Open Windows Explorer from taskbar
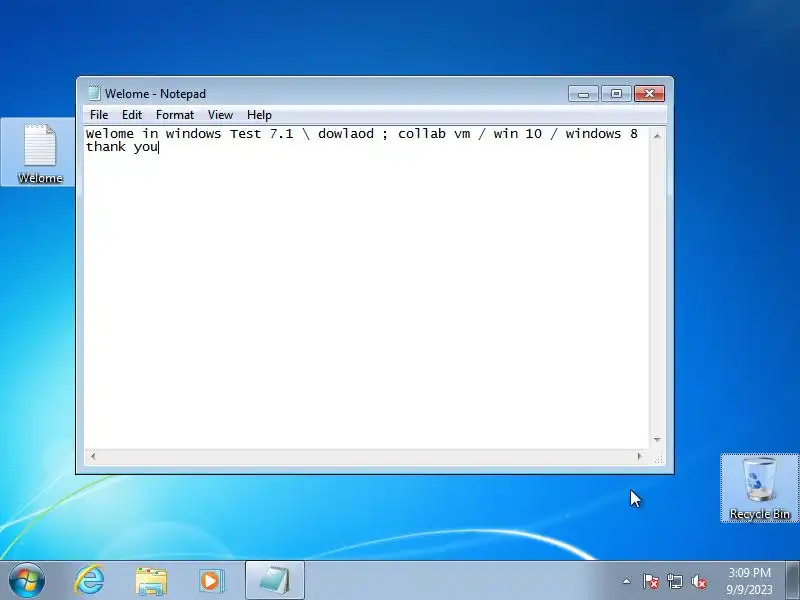 point(151,581)
